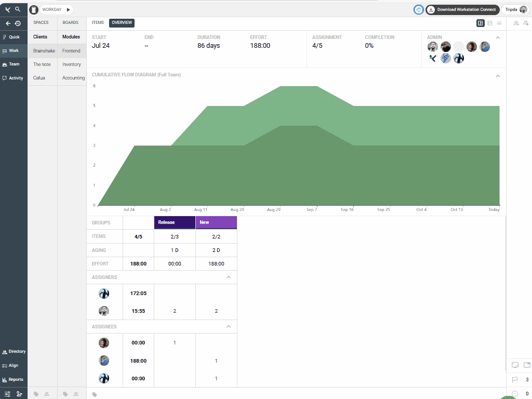Open the Tripda user profile menu
The image size is (532, 399).
(x=516, y=9)
